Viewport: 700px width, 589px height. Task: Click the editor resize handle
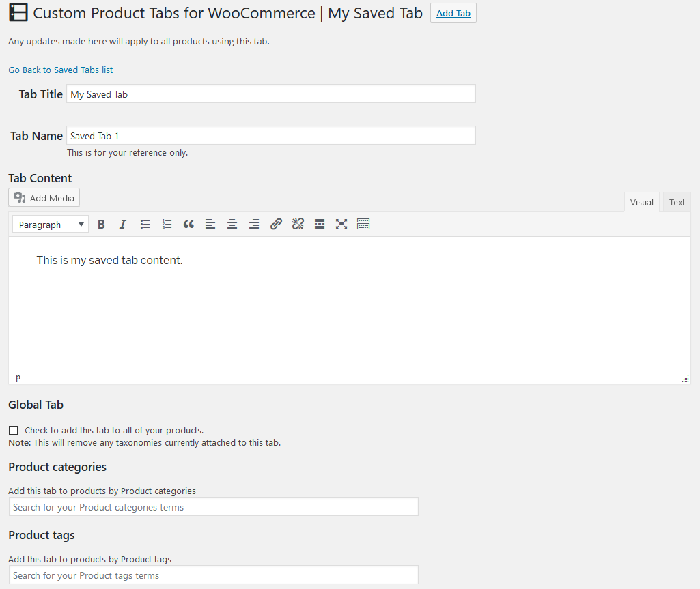coord(685,379)
